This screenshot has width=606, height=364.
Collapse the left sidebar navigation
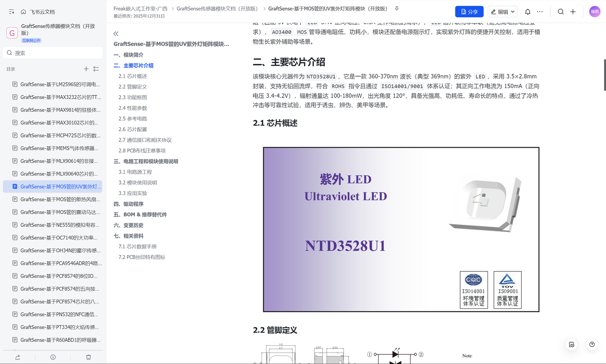[x=11, y=12]
